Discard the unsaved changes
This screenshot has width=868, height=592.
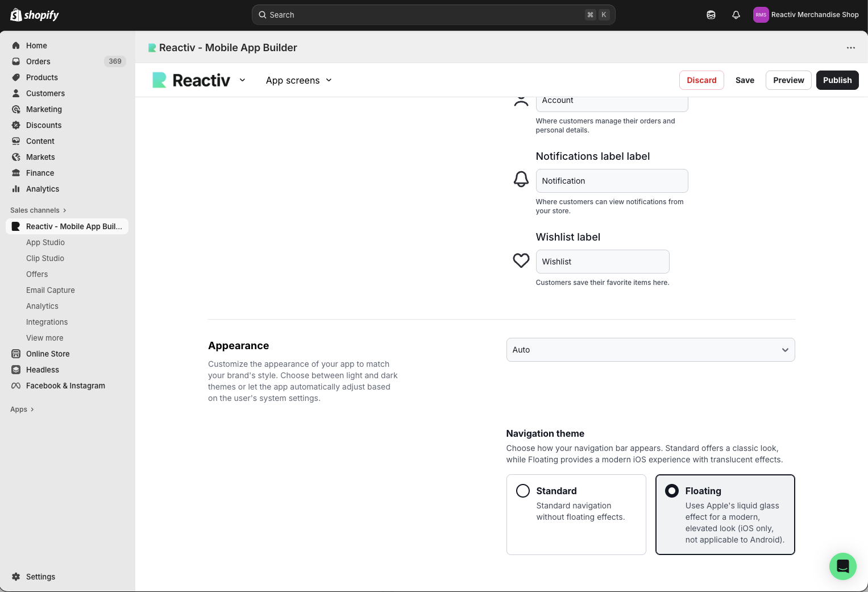tap(701, 80)
